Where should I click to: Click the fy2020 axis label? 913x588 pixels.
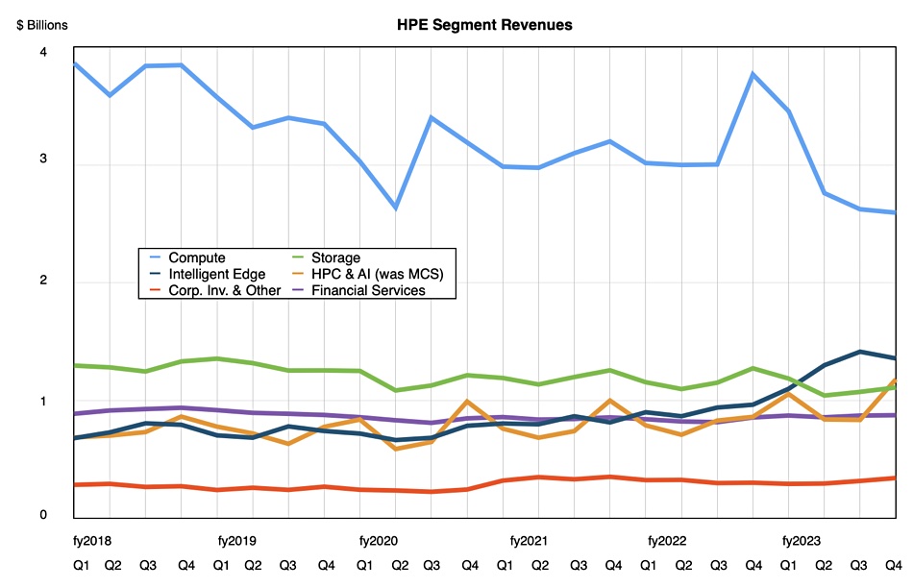(379, 541)
